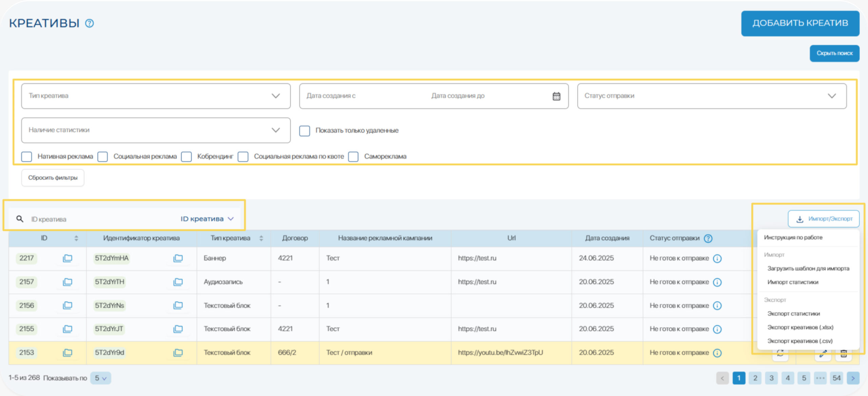The width and height of the screenshot is (868, 396).
Task: Sort table by ID column arrows
Action: (76, 238)
